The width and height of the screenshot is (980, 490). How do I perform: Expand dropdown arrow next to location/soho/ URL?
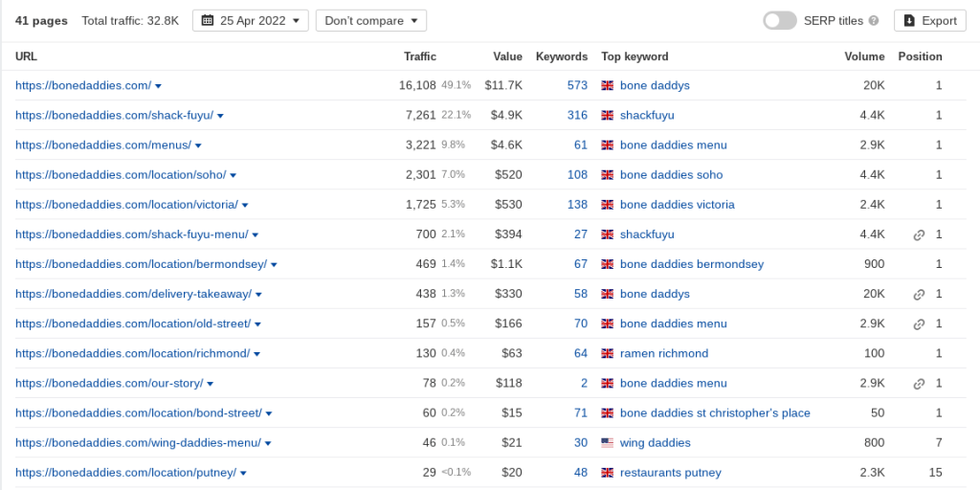tap(234, 176)
